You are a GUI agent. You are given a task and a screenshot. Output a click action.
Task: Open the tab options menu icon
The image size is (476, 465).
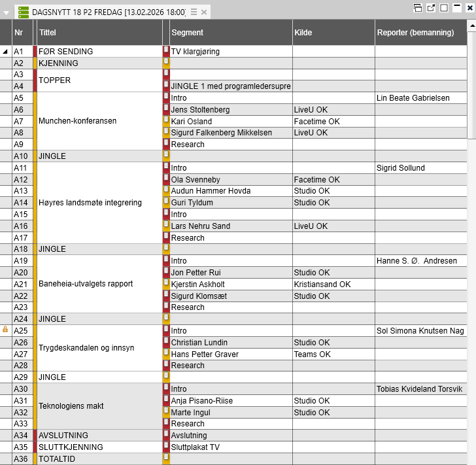[194, 12]
